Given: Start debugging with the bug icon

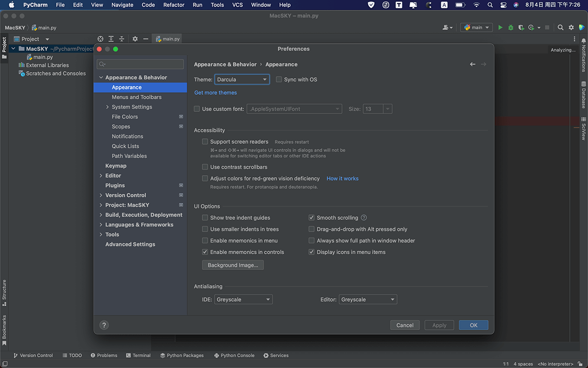Looking at the screenshot, I should (511, 27).
